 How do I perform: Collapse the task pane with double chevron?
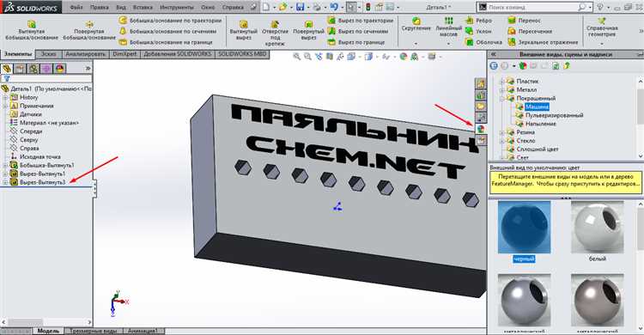pos(493,54)
